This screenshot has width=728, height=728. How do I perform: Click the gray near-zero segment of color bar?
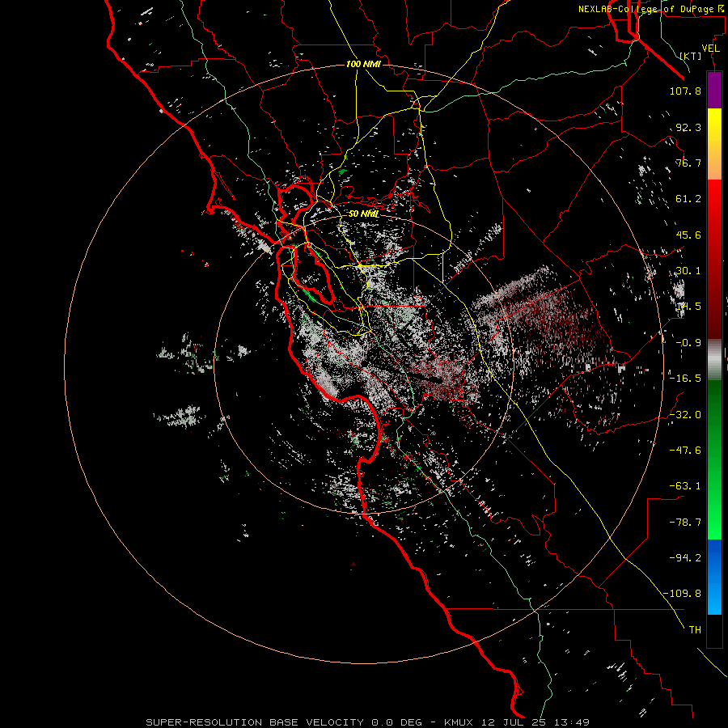pyautogui.click(x=714, y=360)
